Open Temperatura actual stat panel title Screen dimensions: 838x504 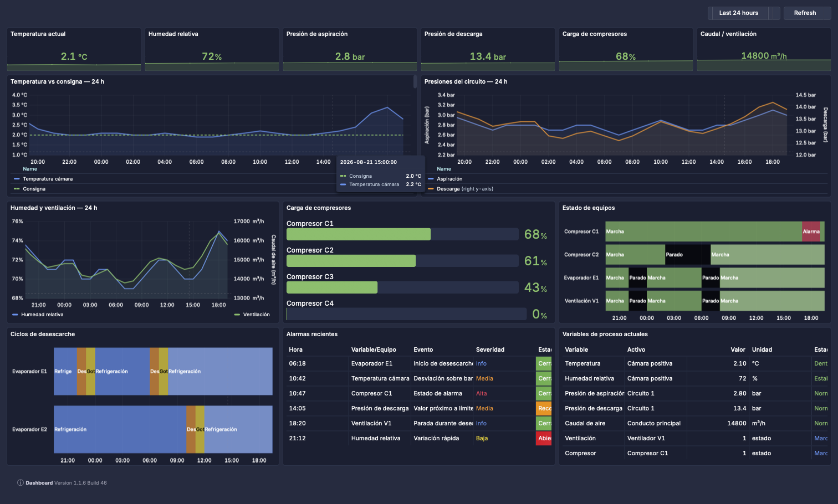pos(38,34)
